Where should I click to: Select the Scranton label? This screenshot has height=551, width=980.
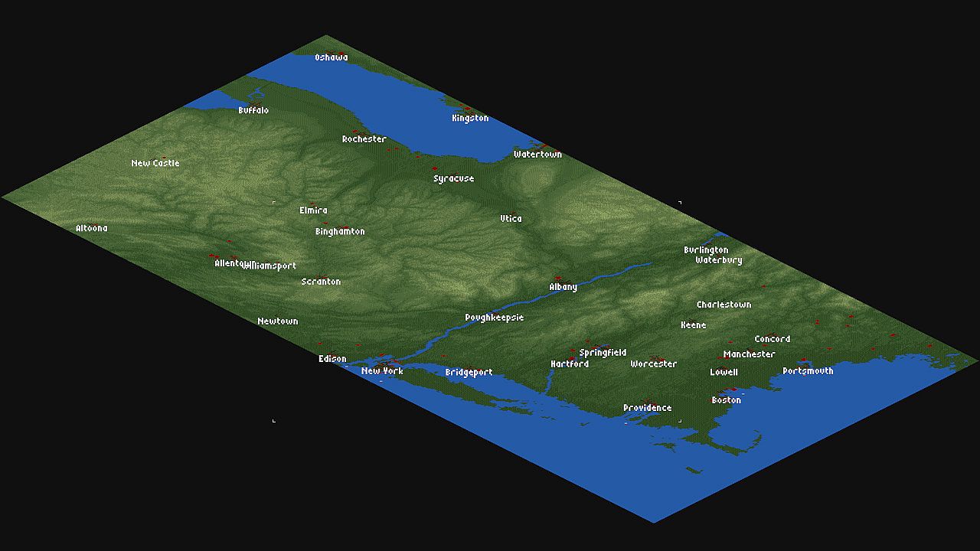(x=321, y=282)
